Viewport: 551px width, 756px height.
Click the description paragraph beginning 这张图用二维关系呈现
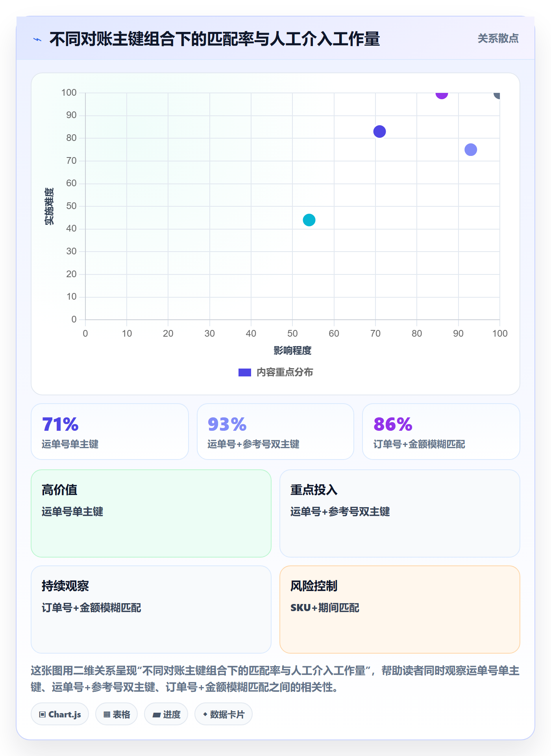tap(275, 679)
